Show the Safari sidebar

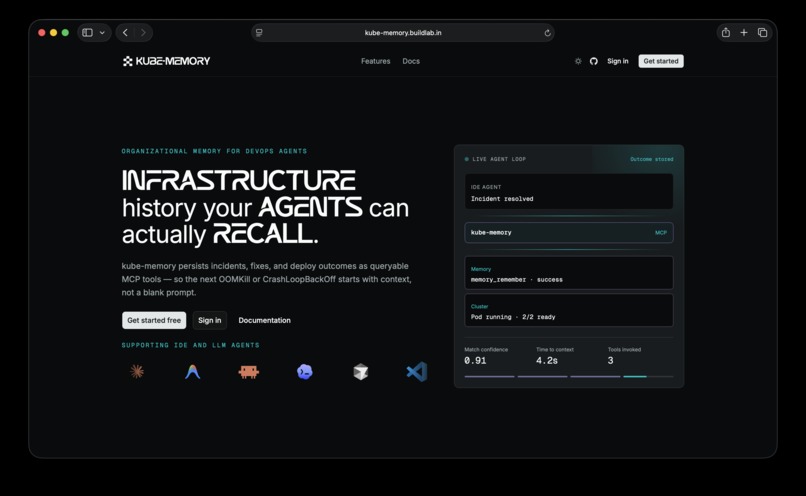tap(87, 32)
